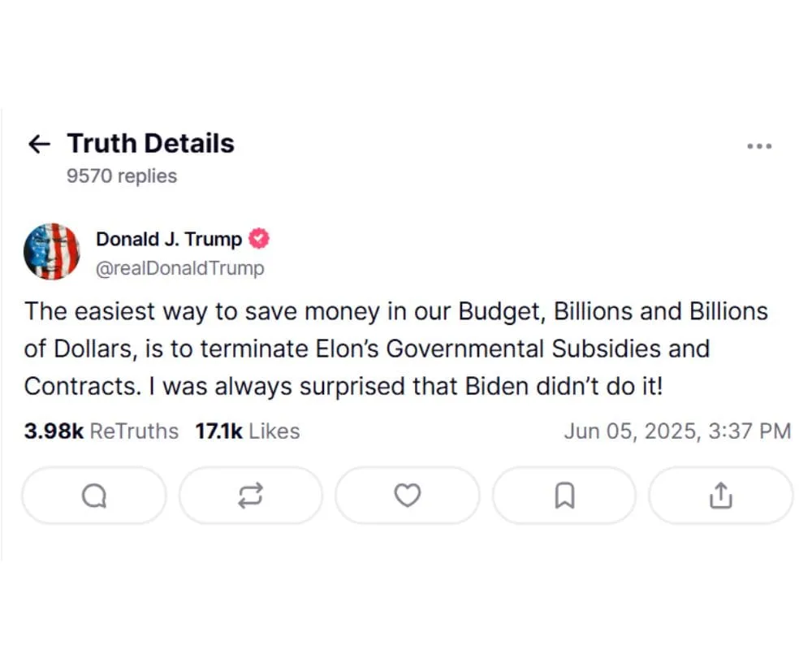Screen dimensions: 812x650
Task: Click the reply speech bubble icon
Action: click(94, 495)
